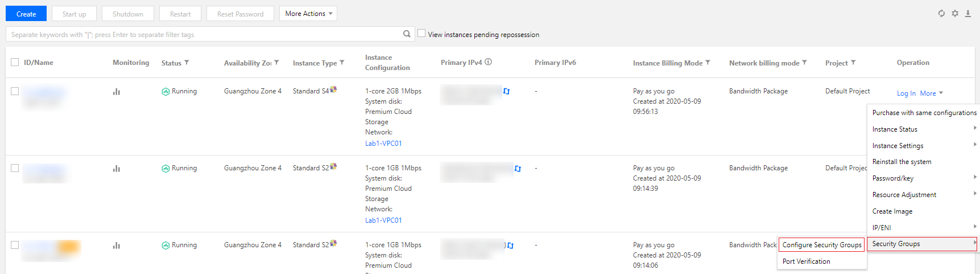Click the download/export icon
980x274 pixels.
tap(967, 14)
